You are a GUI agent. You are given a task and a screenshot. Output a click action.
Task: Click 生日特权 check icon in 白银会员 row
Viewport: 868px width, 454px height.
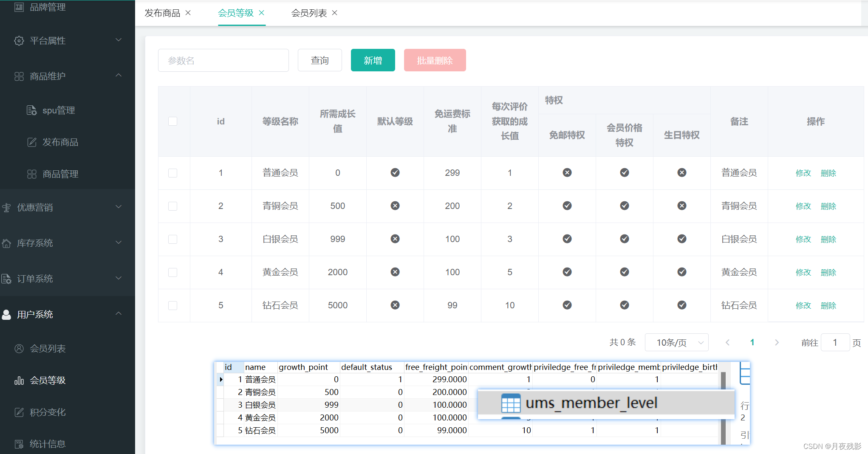pos(682,239)
